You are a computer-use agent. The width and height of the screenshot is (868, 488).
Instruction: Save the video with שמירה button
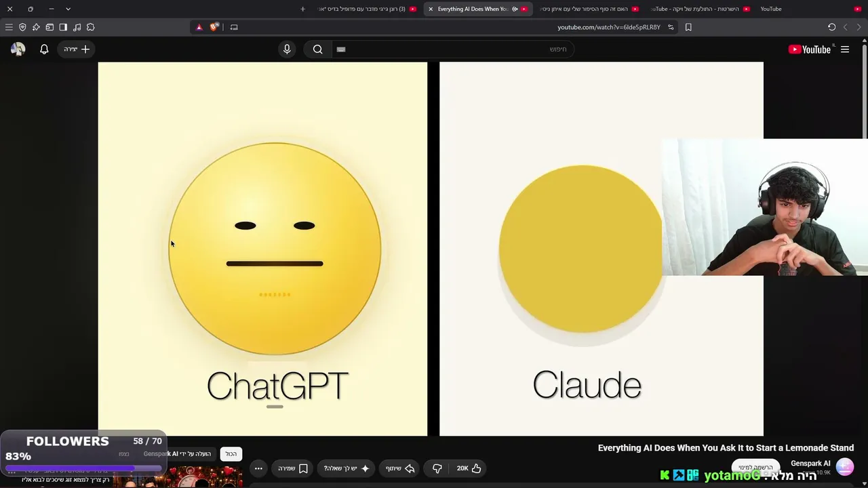[x=293, y=468]
